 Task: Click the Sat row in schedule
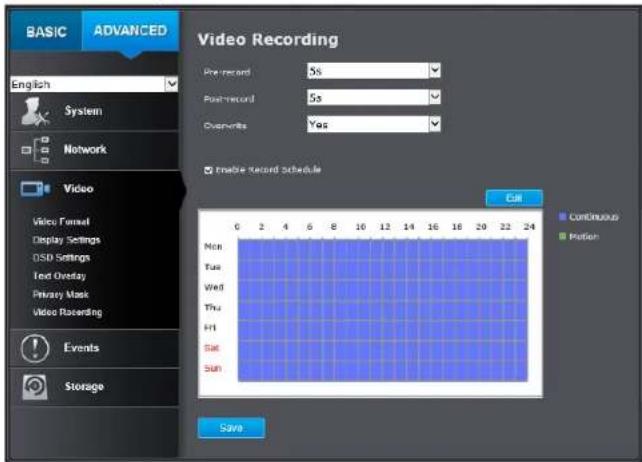pyautogui.click(x=383, y=351)
